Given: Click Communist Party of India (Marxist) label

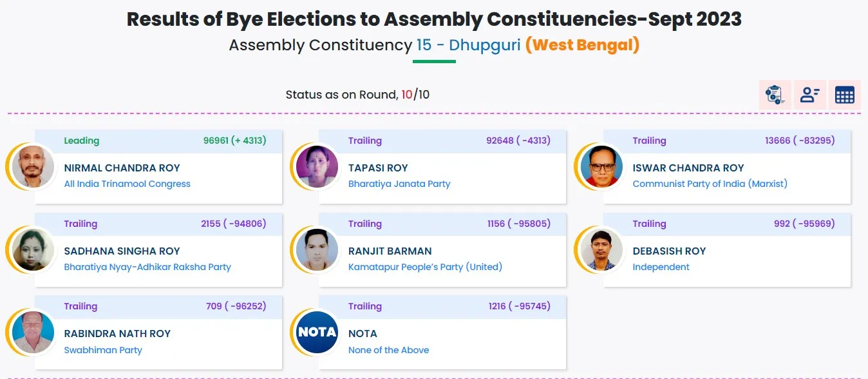Looking at the screenshot, I should (710, 184).
